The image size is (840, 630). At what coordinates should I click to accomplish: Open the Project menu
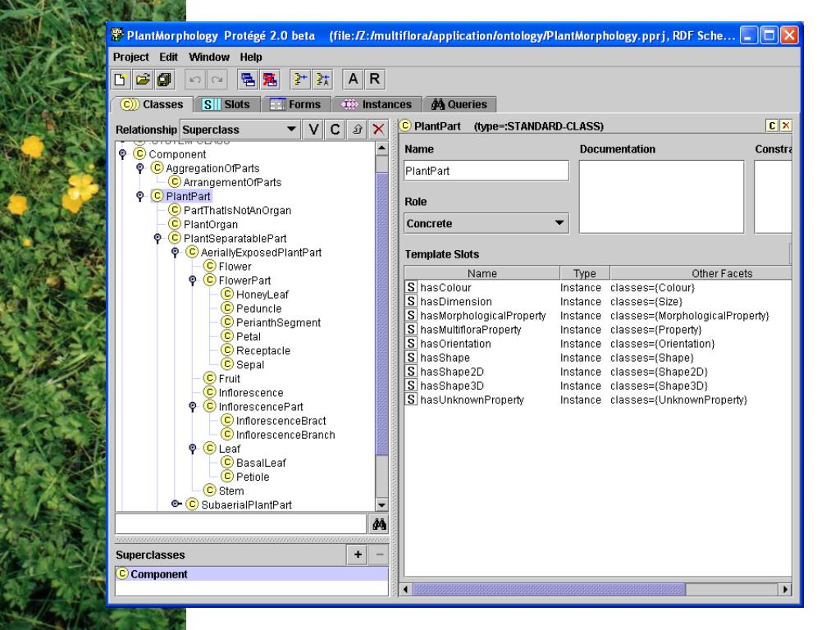click(x=130, y=57)
